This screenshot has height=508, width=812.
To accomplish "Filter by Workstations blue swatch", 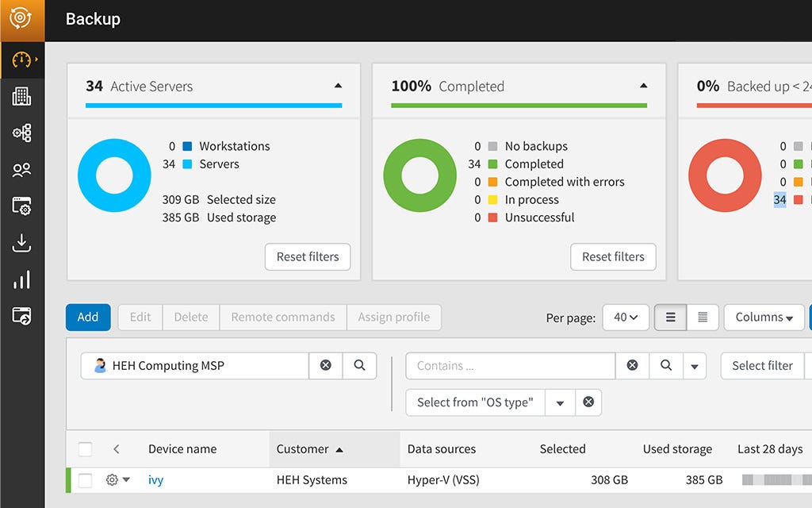I will coord(187,146).
